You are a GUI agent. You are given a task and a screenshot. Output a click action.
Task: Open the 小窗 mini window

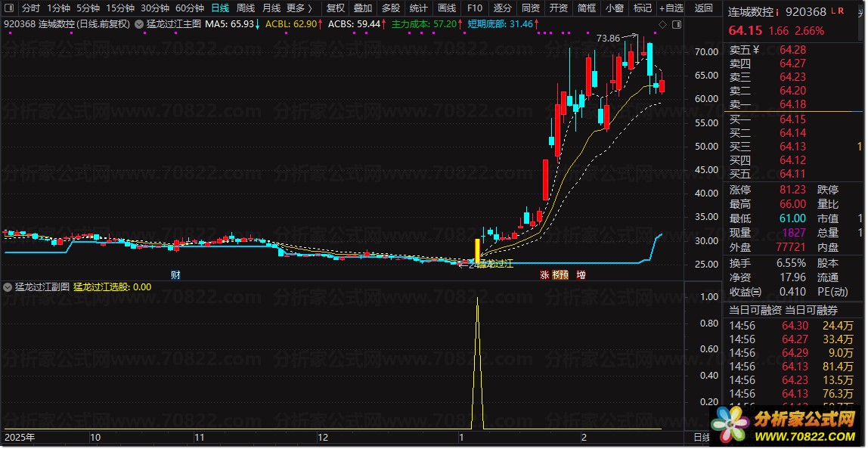coord(614,8)
